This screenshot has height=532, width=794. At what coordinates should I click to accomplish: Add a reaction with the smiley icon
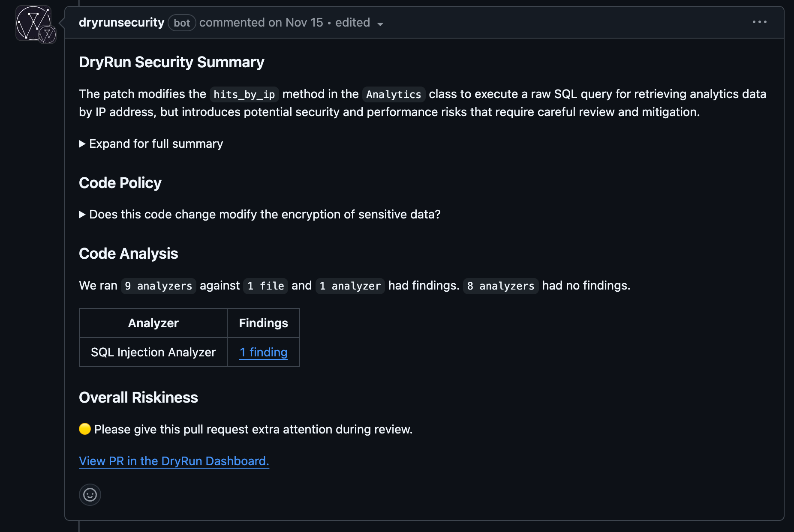pyautogui.click(x=90, y=495)
